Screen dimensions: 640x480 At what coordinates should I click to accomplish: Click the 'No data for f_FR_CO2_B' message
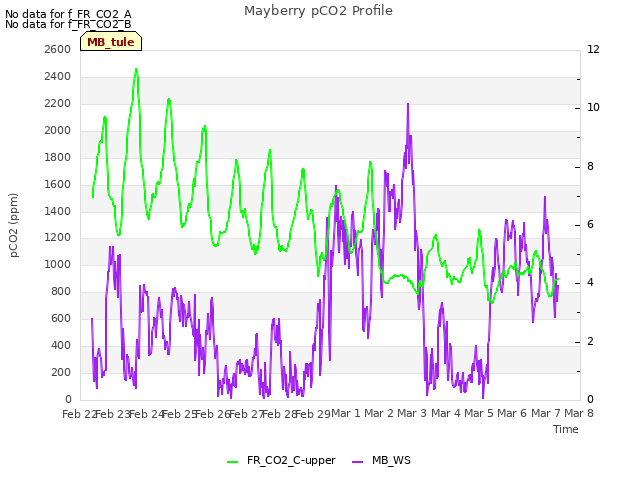coord(68,24)
